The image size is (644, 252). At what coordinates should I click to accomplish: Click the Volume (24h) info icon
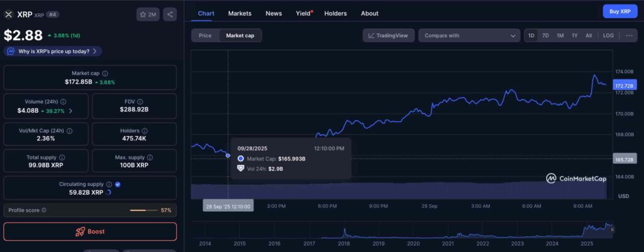pyautogui.click(x=64, y=101)
